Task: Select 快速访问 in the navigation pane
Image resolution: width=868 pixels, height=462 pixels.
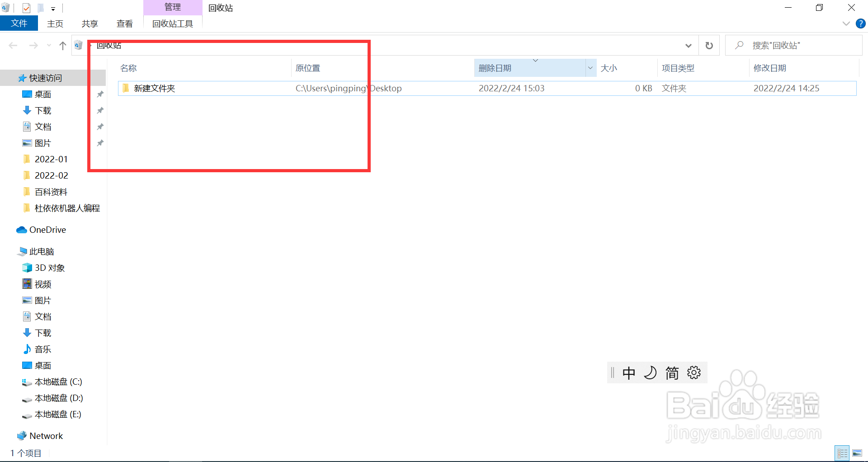Action: click(45, 78)
